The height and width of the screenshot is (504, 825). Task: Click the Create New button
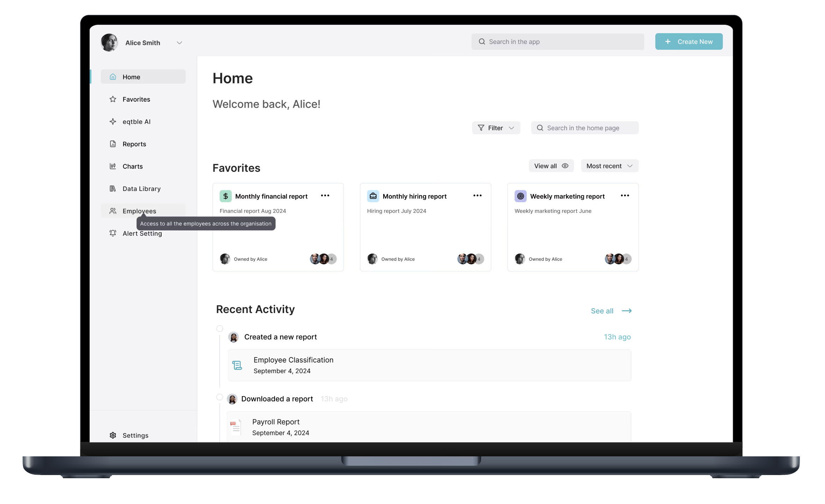(x=688, y=42)
